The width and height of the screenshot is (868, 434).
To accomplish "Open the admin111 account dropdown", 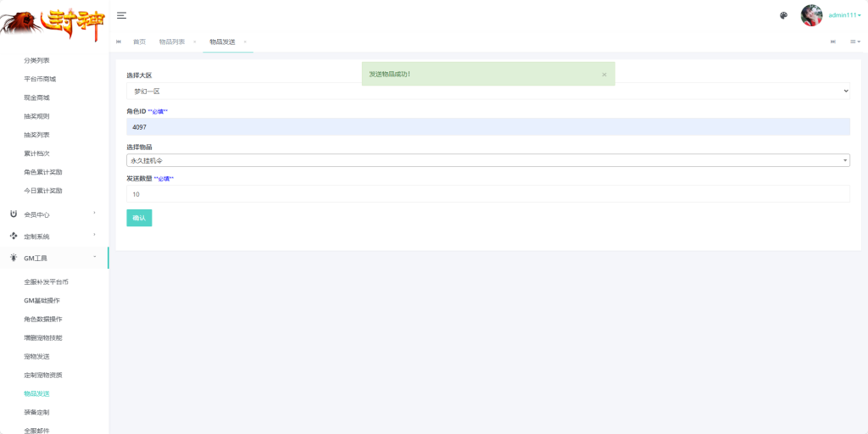I will [844, 15].
